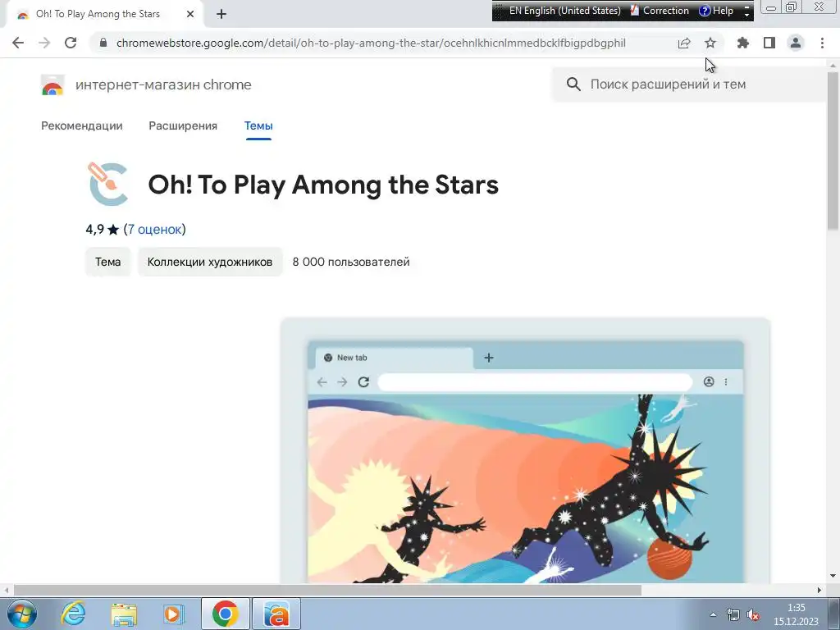Screen dimensions: 840x630
Task: Click the network tray icon
Action: click(x=733, y=614)
